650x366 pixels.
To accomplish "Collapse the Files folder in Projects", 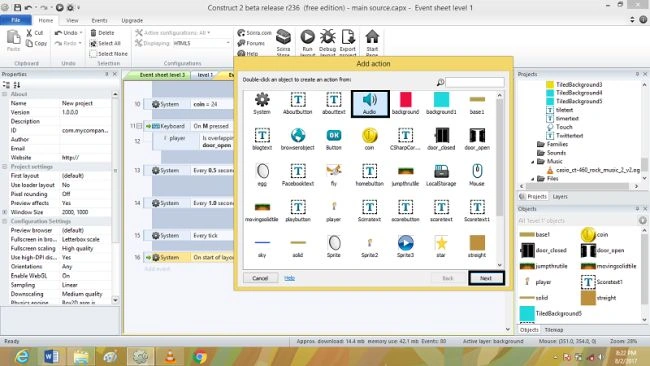I will (x=533, y=179).
